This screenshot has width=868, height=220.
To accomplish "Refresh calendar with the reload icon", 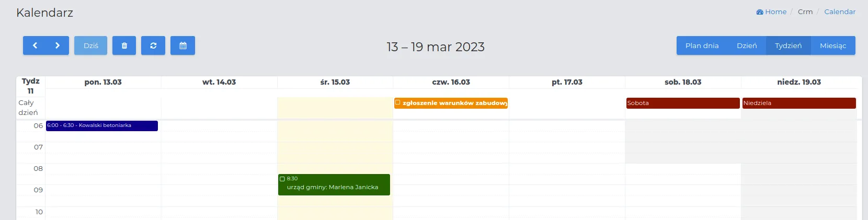I will click(153, 45).
